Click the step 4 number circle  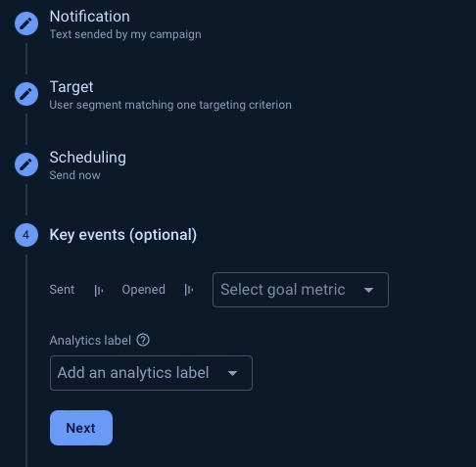coord(26,235)
